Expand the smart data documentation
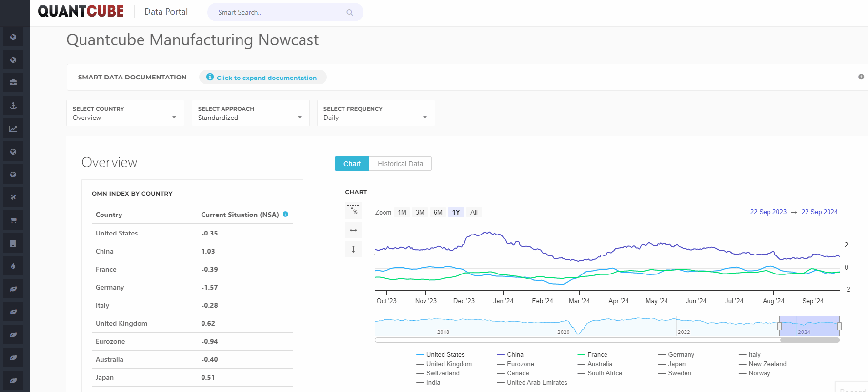This screenshot has height=392, width=868. (x=262, y=78)
